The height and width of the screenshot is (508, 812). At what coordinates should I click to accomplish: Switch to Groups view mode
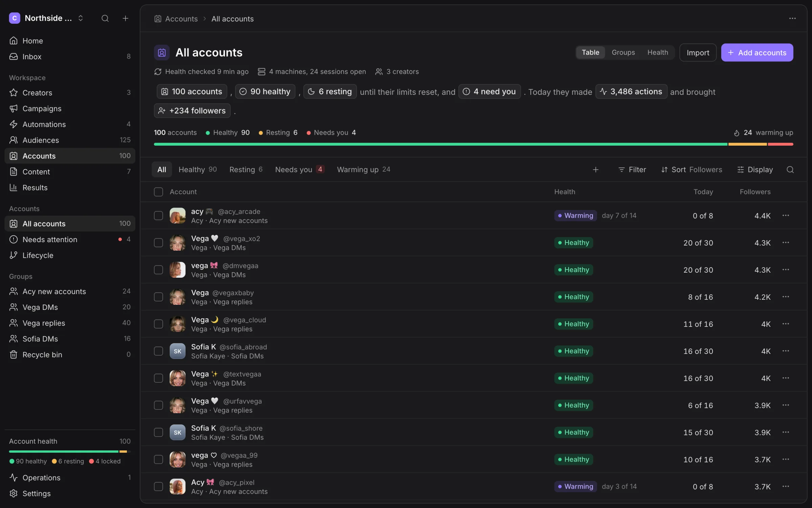pos(623,52)
